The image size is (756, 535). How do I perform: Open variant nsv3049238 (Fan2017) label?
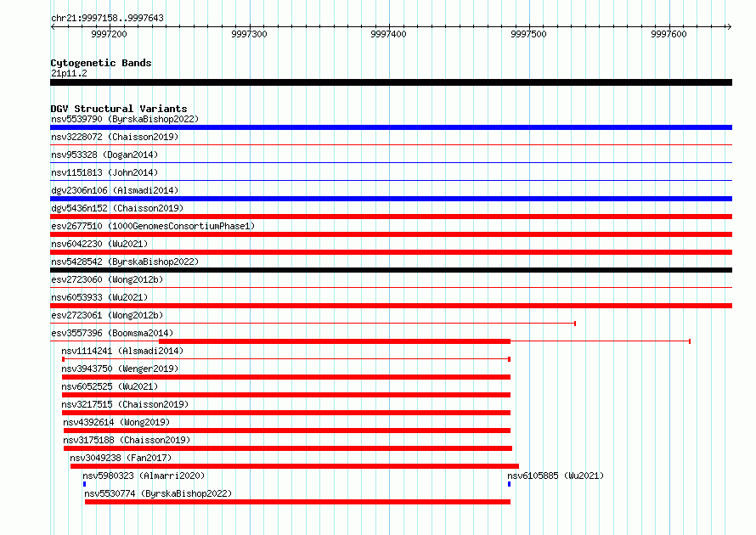tap(121, 458)
